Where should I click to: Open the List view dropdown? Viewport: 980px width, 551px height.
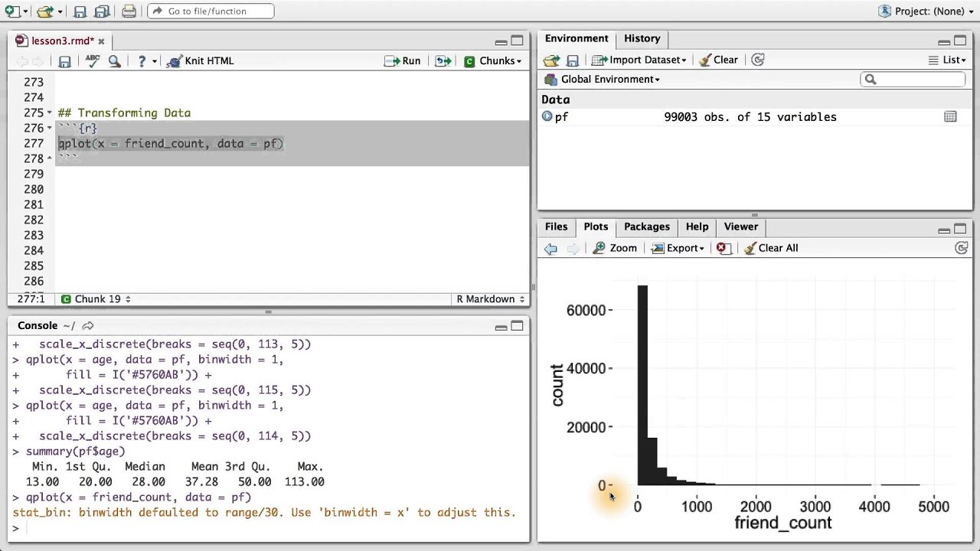947,60
